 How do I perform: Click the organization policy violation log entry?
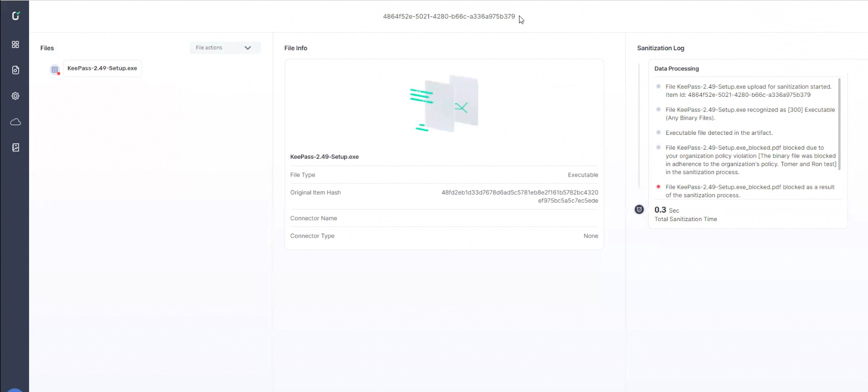[751, 160]
